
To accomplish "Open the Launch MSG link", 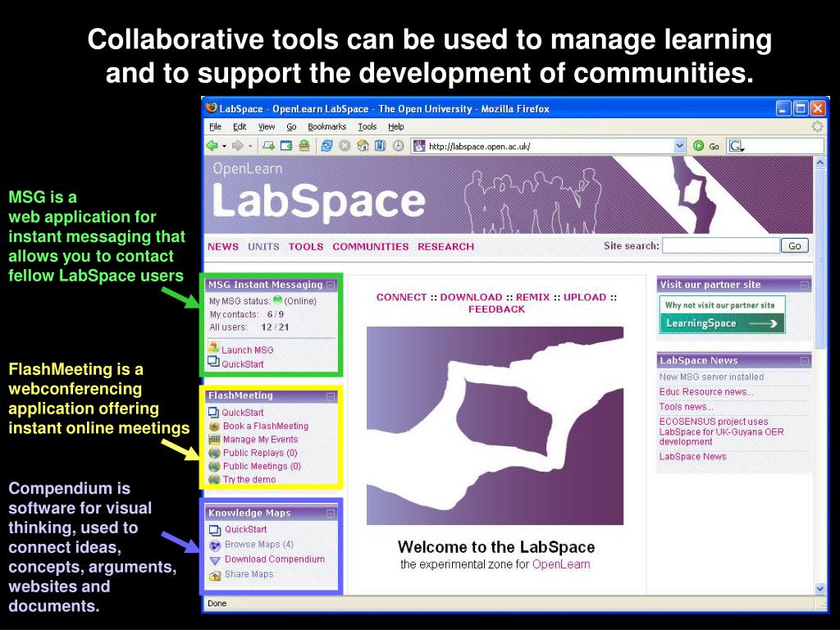I will click(x=248, y=349).
